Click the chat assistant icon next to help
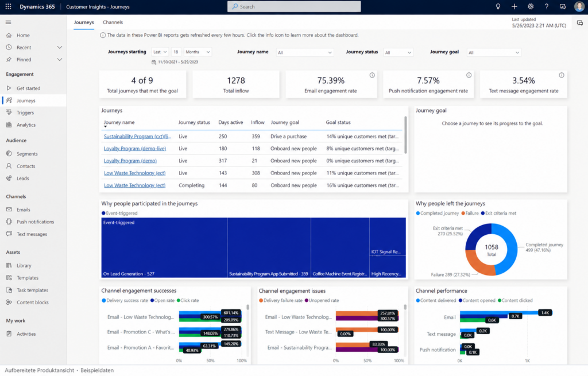 pyautogui.click(x=563, y=6)
